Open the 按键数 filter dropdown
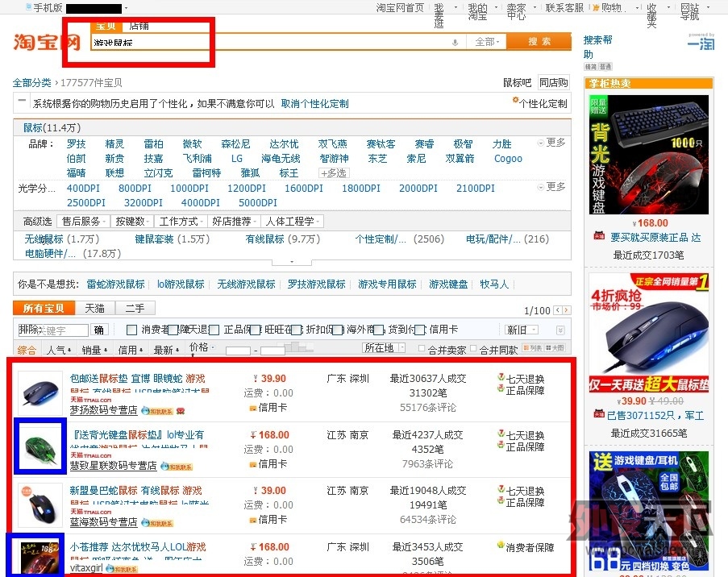The width and height of the screenshot is (728, 577). [x=132, y=222]
